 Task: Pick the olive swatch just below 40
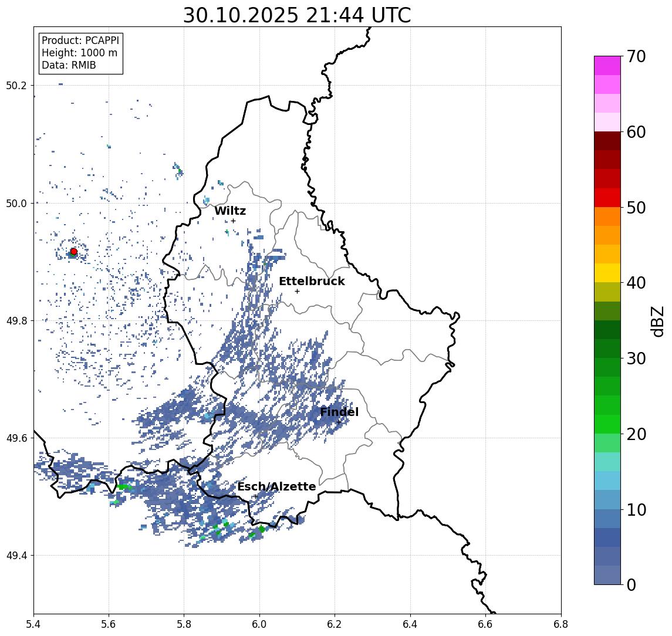coord(607,292)
